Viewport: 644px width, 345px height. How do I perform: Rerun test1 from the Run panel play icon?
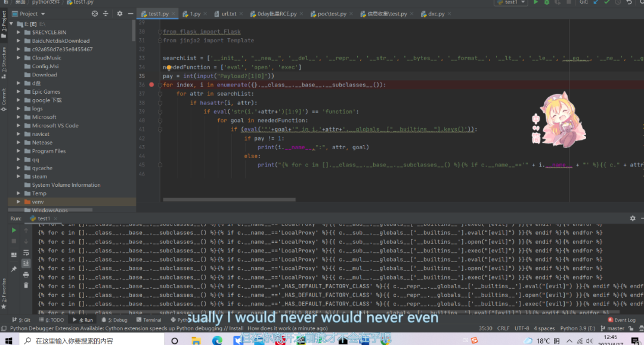(x=14, y=230)
